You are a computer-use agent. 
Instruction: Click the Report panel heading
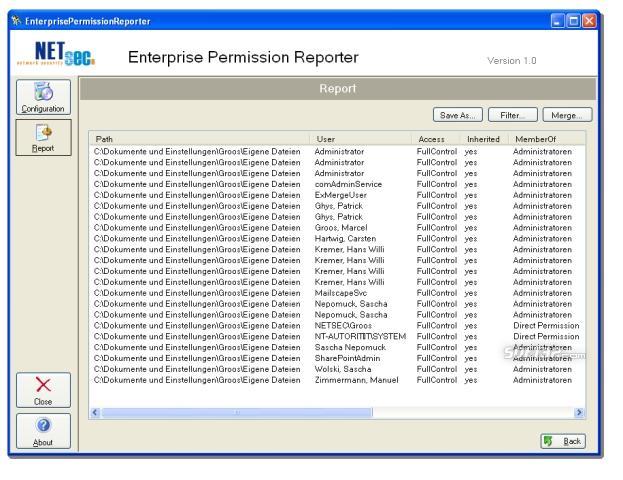pyautogui.click(x=338, y=89)
